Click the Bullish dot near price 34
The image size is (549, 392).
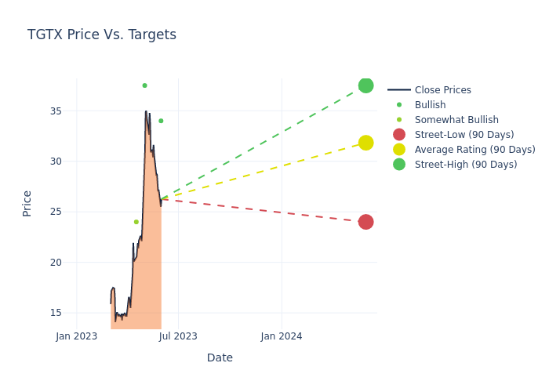point(161,121)
